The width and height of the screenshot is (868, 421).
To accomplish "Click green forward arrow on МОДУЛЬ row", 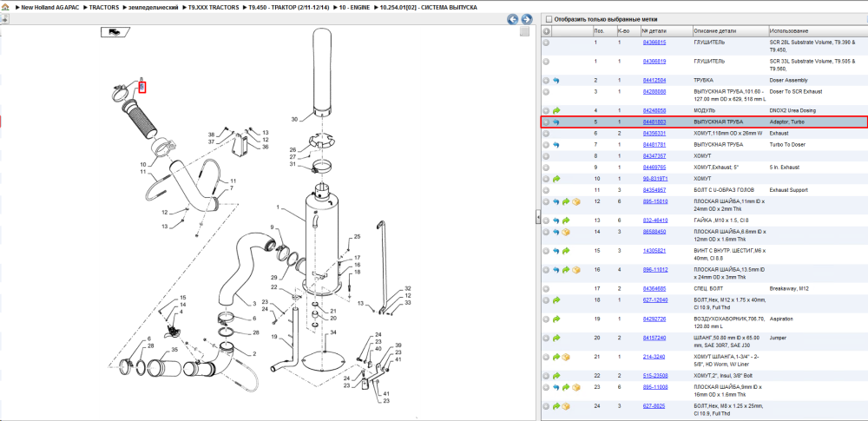I will coord(556,111).
